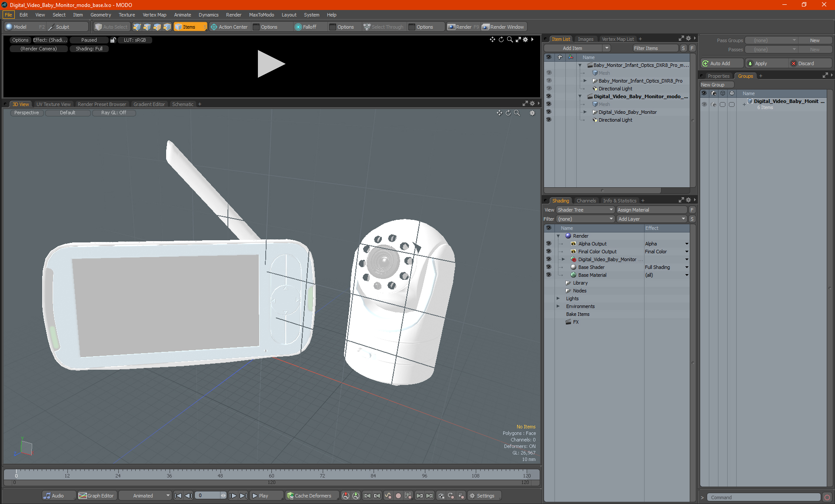The width and height of the screenshot is (835, 504).
Task: Click the record (auto key) circle icon
Action: [398, 496]
